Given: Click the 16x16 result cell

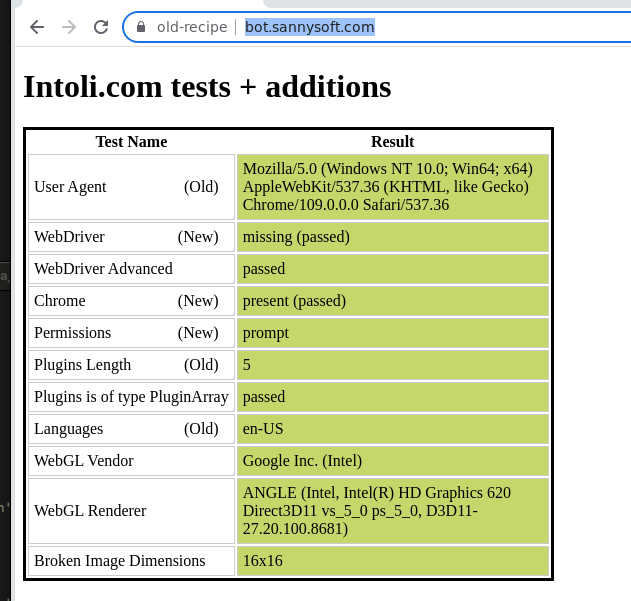Looking at the screenshot, I should 393,561.
